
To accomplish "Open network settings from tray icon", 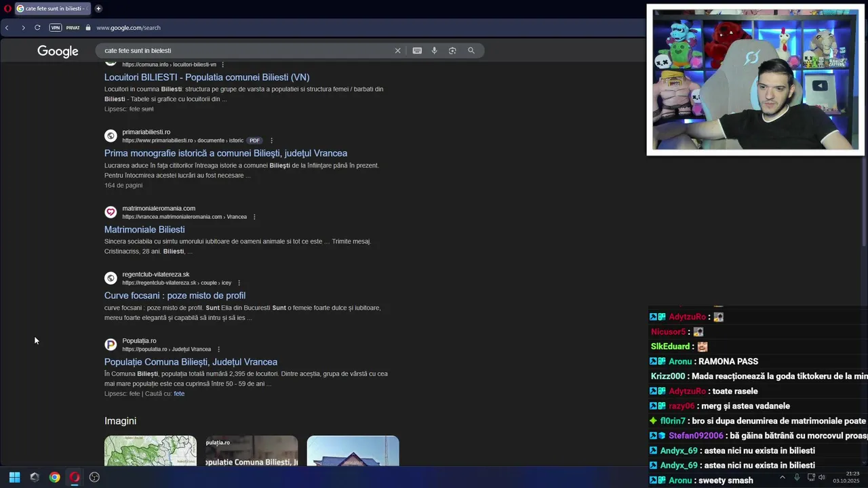I will (810, 477).
